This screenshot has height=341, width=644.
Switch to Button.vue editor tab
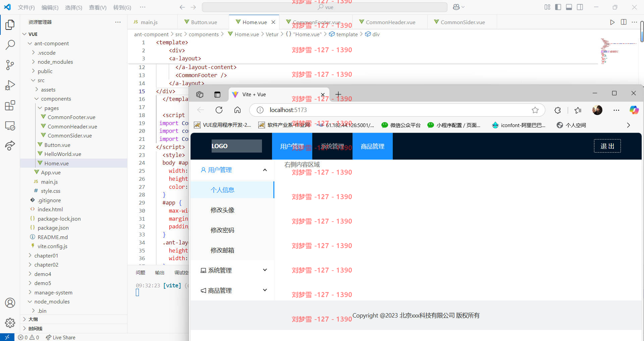click(x=204, y=22)
